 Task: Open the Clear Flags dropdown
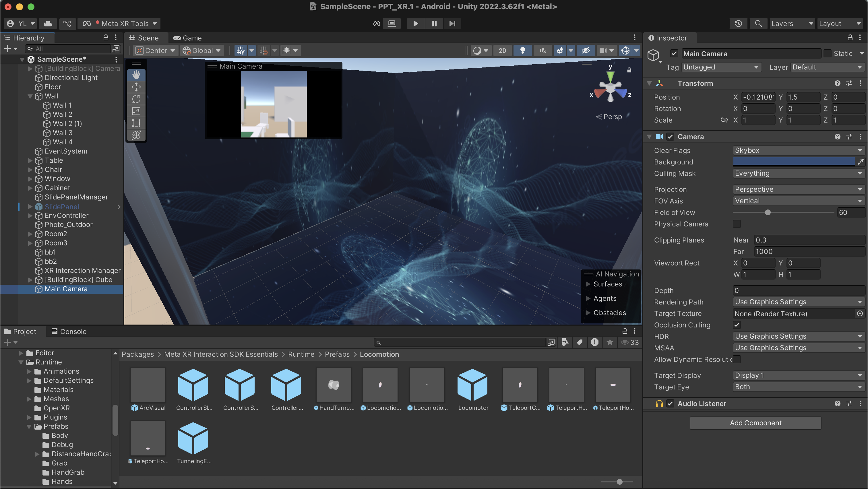tap(798, 151)
